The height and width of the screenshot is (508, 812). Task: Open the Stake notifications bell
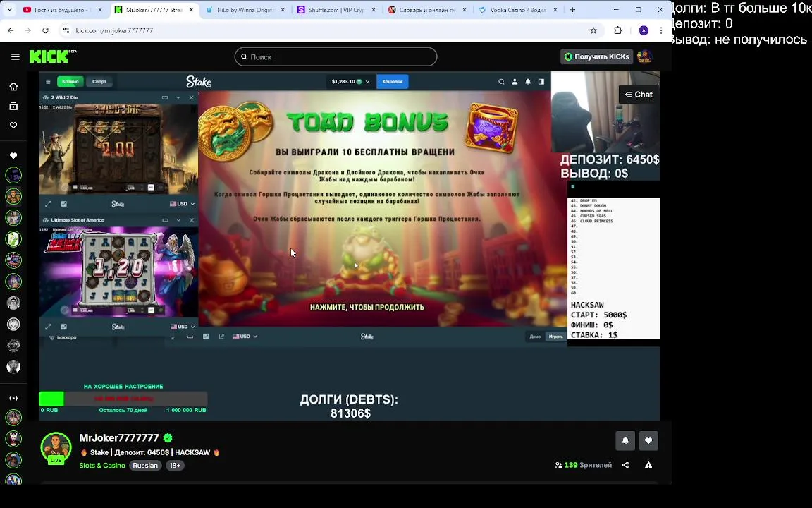coord(528,81)
